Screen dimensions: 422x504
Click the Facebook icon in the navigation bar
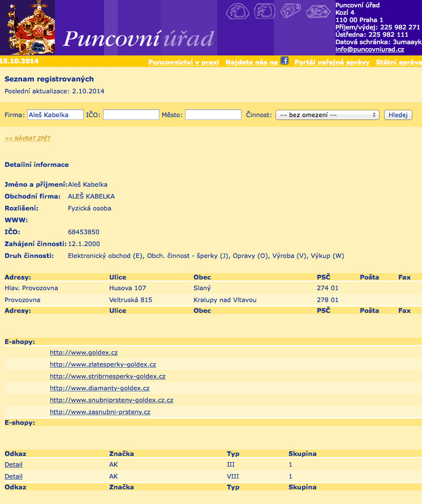pyautogui.click(x=285, y=61)
